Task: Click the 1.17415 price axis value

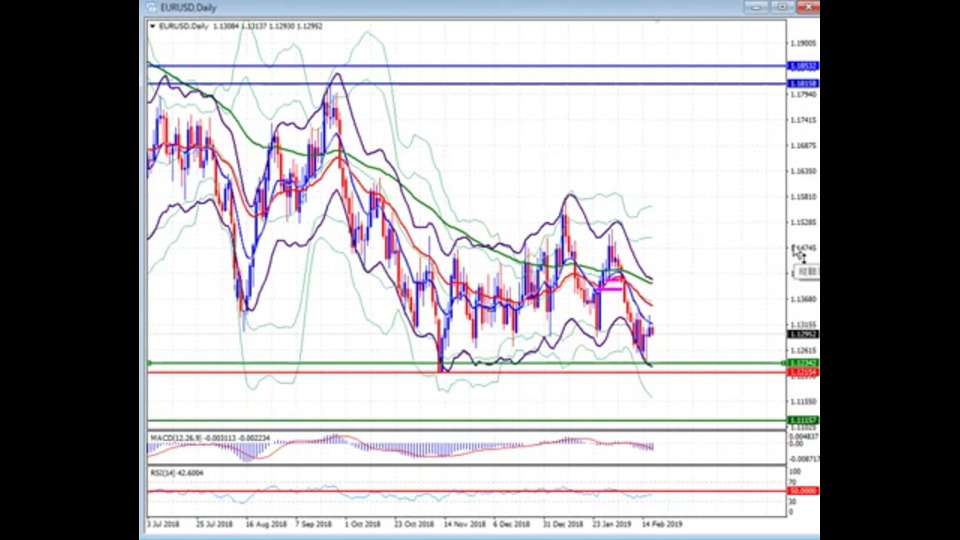Action: pos(803,120)
